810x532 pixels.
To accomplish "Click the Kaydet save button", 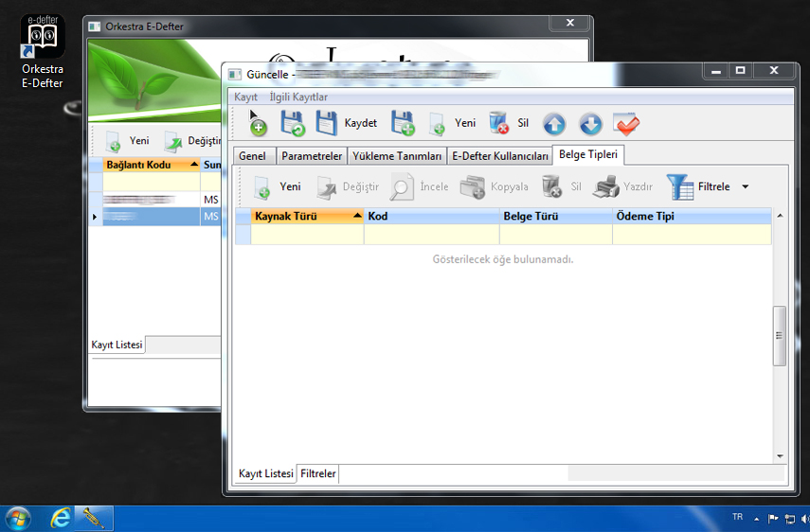I will pos(347,123).
